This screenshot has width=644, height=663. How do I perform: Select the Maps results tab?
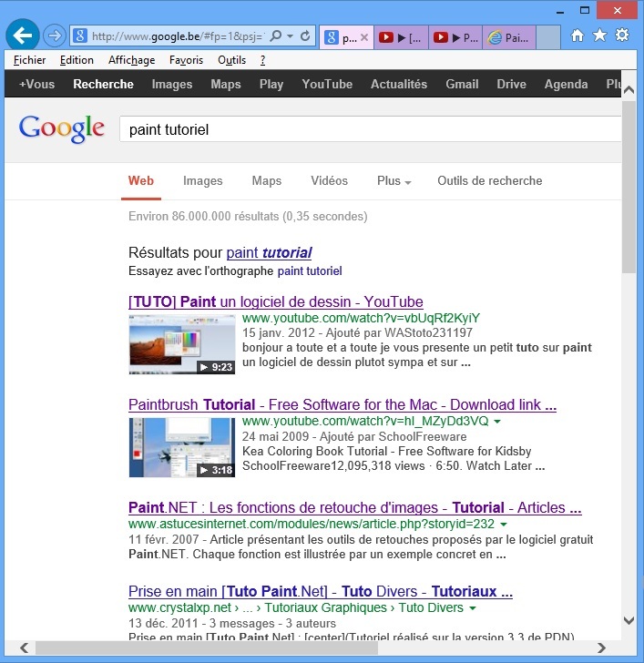click(266, 181)
